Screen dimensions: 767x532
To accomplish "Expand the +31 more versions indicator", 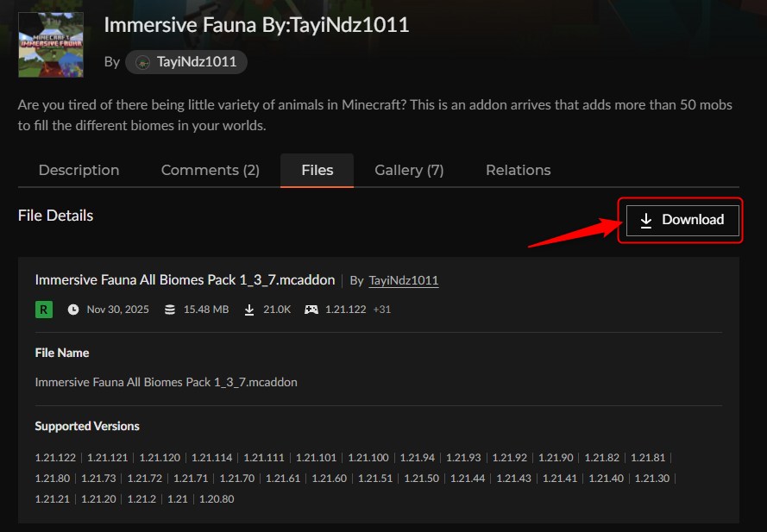I will 382,310.
